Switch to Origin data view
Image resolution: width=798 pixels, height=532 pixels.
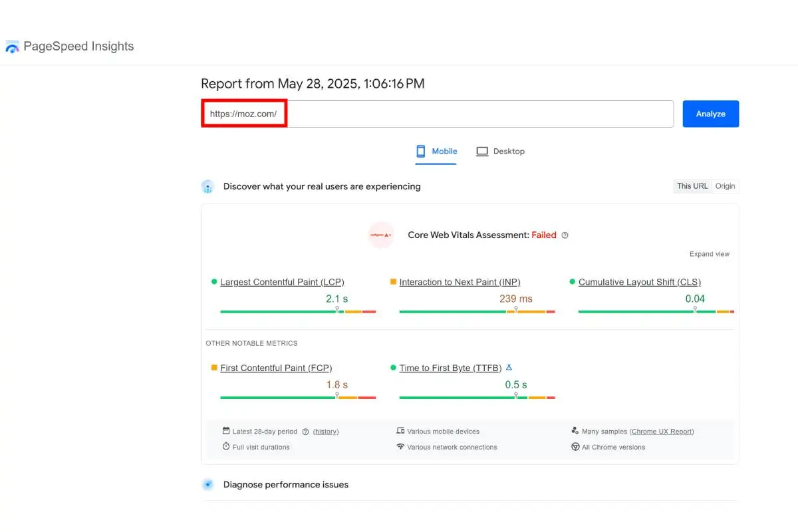(725, 186)
